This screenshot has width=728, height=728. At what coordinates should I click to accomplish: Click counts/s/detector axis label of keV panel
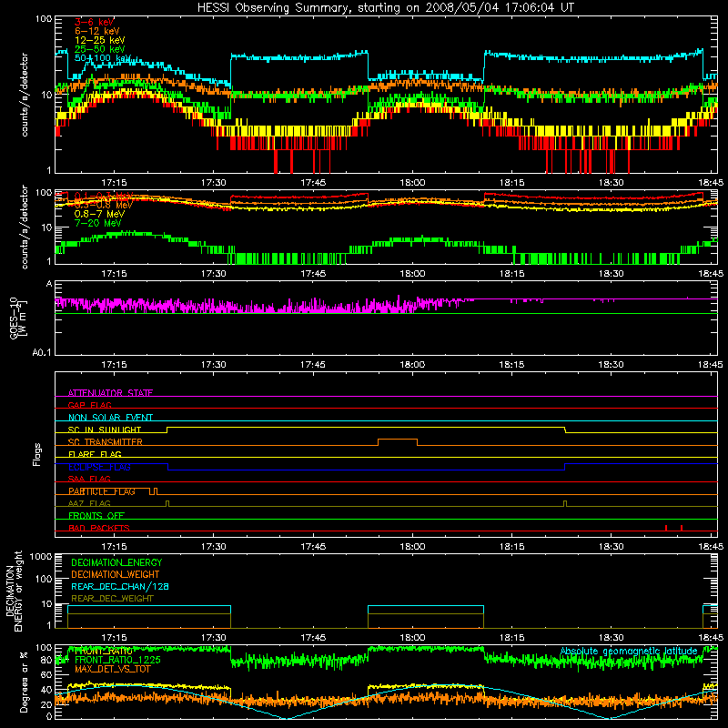[x=25, y=95]
